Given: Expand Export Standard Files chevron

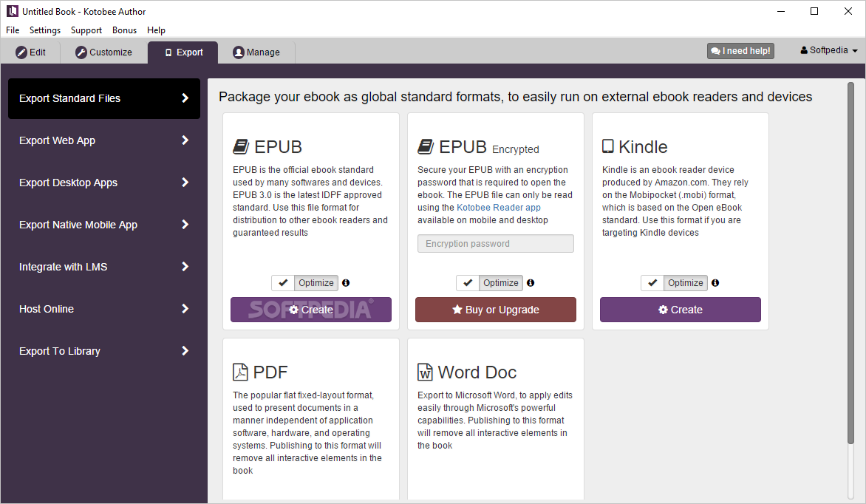Looking at the screenshot, I should tap(185, 98).
